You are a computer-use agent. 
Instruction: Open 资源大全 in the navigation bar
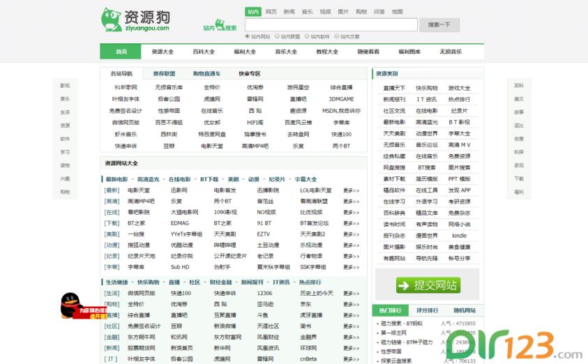coord(163,52)
